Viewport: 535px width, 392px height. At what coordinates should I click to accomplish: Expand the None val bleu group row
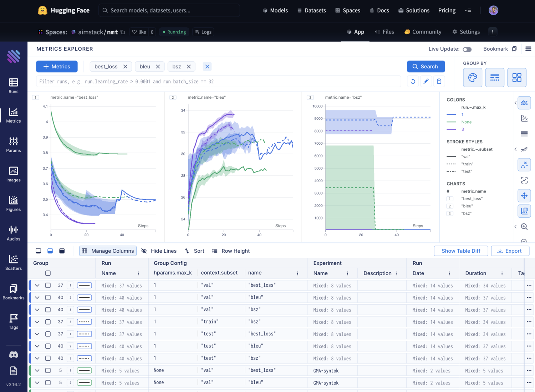coord(37,383)
